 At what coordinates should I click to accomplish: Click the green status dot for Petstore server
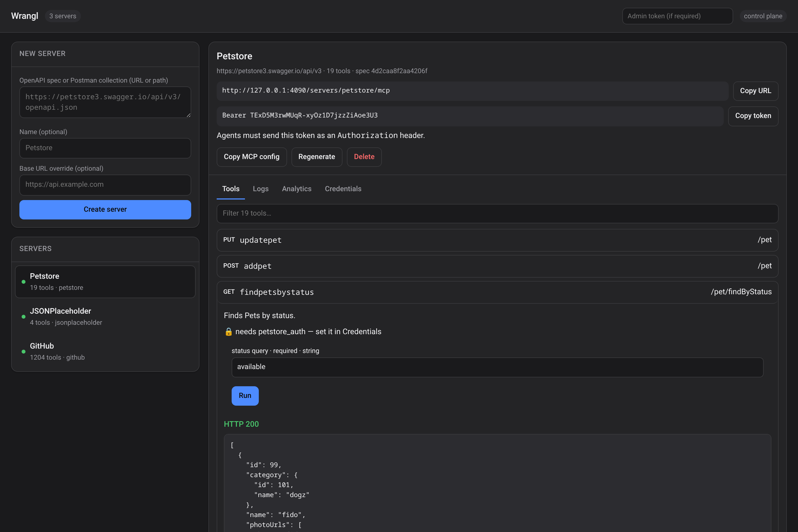(23, 282)
